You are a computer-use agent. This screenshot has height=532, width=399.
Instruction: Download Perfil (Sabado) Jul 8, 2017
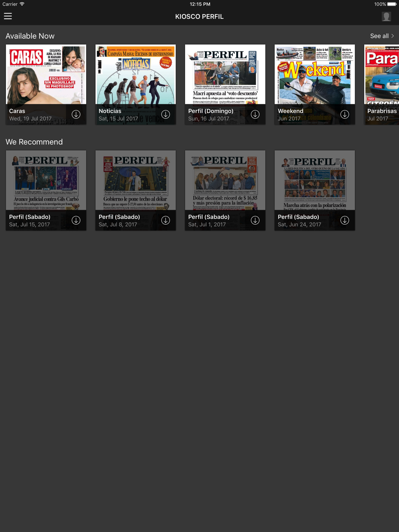(x=166, y=220)
